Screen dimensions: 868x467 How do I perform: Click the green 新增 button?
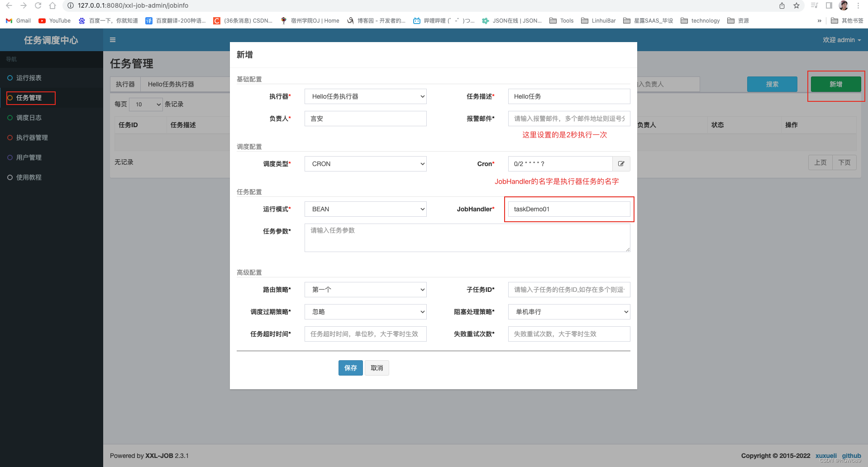(836, 84)
